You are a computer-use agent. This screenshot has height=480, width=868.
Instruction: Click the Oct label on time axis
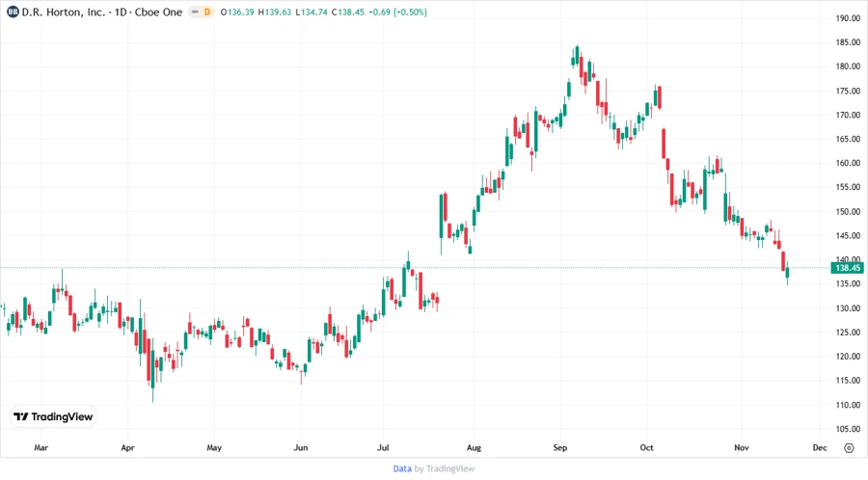(x=646, y=447)
